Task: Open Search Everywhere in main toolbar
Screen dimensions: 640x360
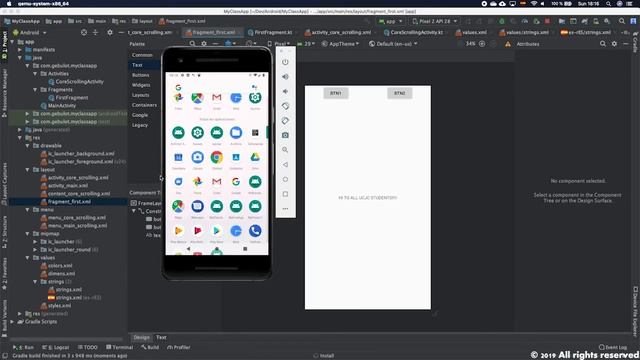Action: 622,21
